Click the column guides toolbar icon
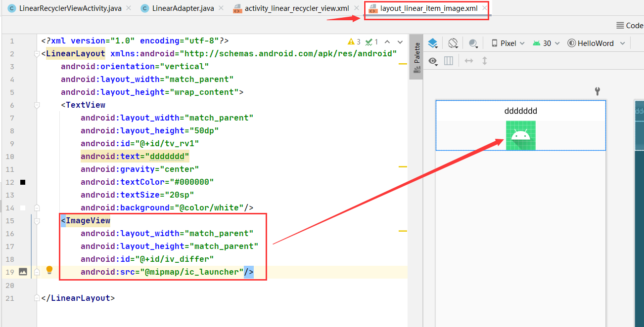This screenshot has width=644, height=327. pos(449,61)
